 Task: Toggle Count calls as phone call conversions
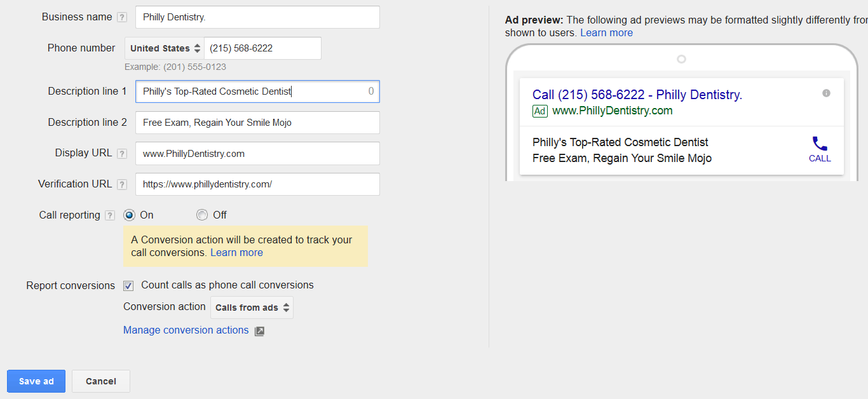point(128,286)
